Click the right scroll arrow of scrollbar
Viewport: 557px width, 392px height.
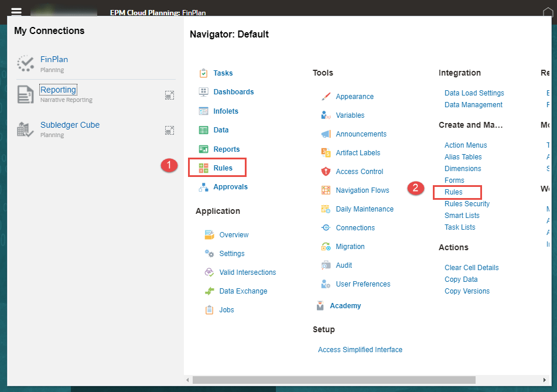544,380
